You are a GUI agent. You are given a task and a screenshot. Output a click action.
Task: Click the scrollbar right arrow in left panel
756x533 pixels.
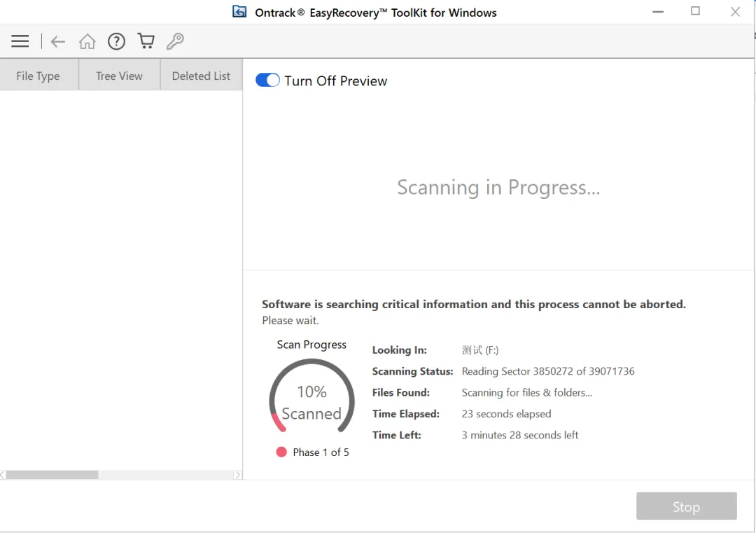(237, 475)
